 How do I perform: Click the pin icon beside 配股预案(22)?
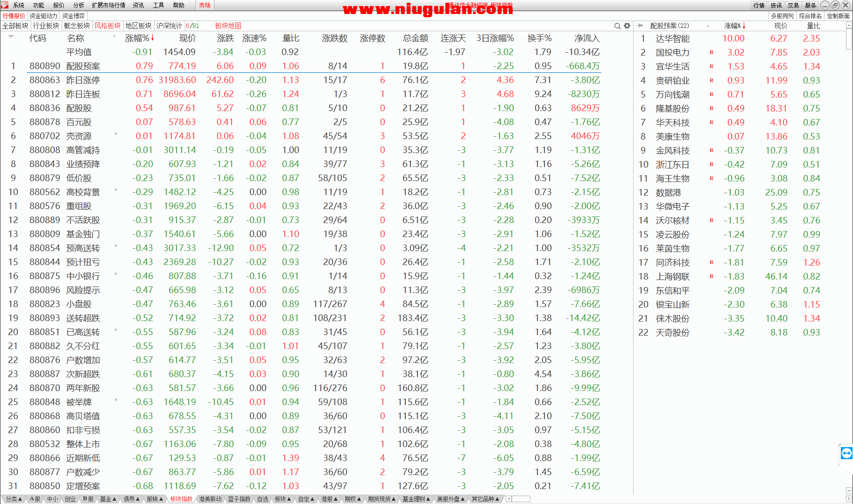640,26
